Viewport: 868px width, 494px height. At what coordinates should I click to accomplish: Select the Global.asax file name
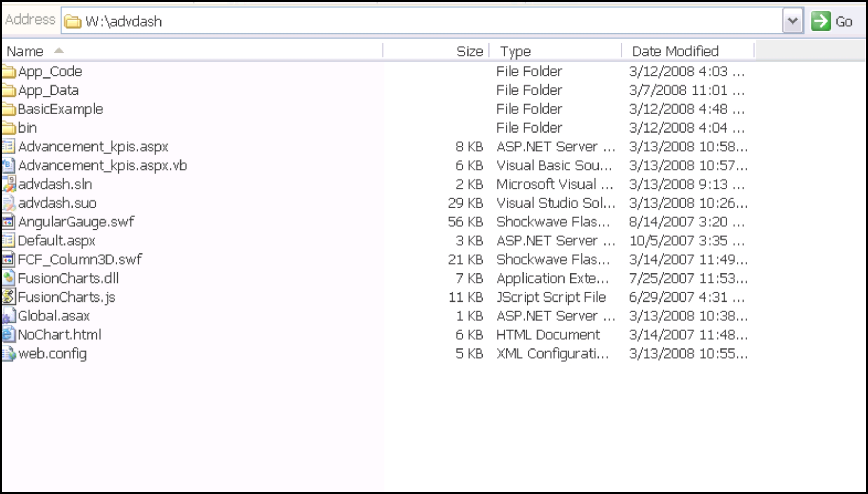54,316
